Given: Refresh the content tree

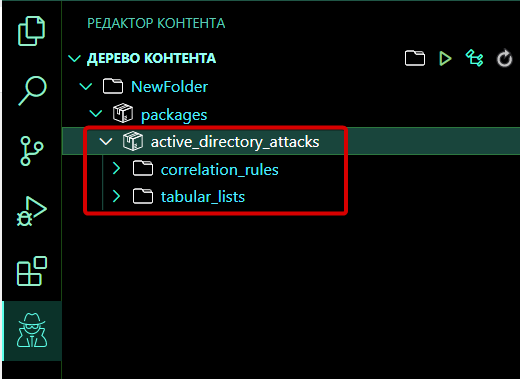Looking at the screenshot, I should pyautogui.click(x=504, y=59).
